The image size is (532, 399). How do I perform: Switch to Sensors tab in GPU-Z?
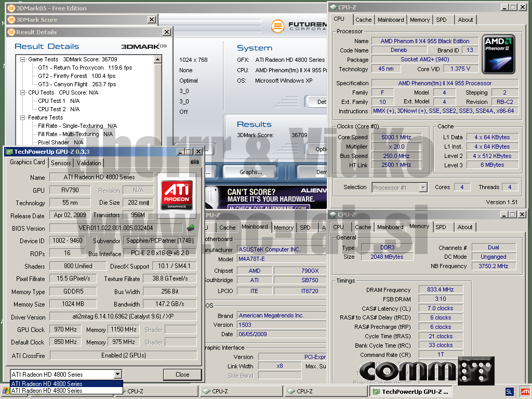point(61,163)
